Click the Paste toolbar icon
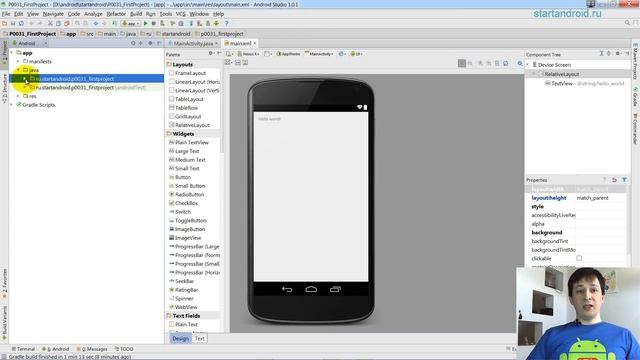 click(67, 23)
